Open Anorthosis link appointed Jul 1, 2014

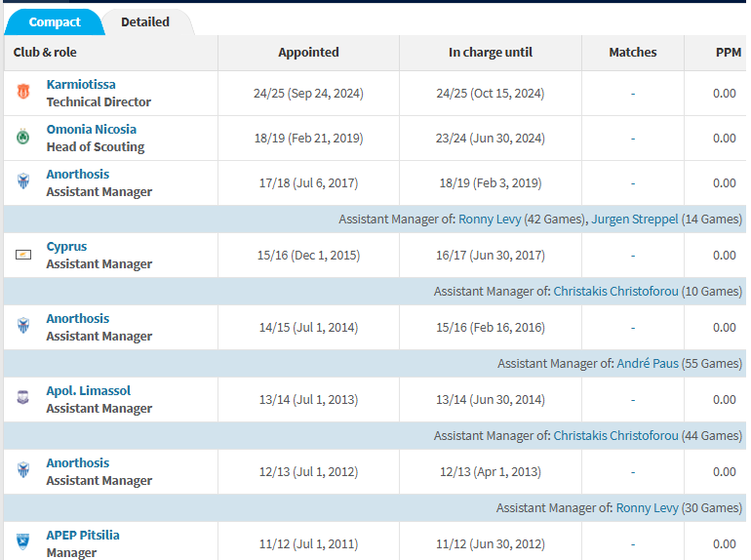78,319
